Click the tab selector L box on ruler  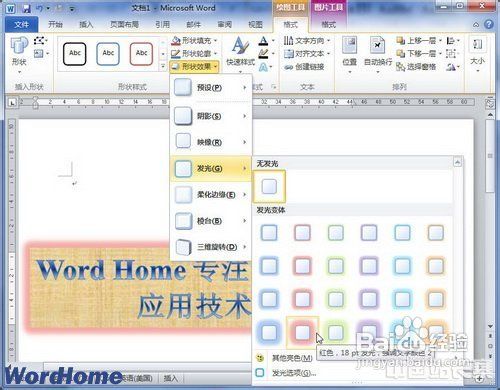tap(12, 103)
